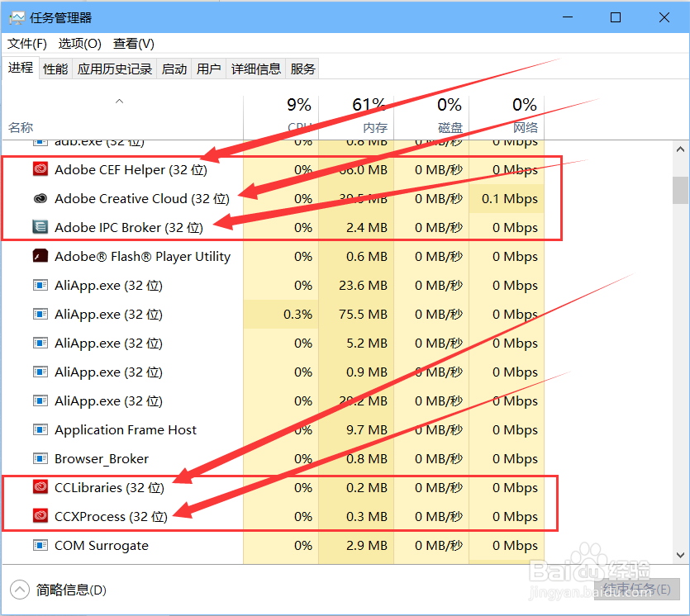Click the Adobe CEF Helper process icon
690x616 pixels.
click(x=40, y=169)
